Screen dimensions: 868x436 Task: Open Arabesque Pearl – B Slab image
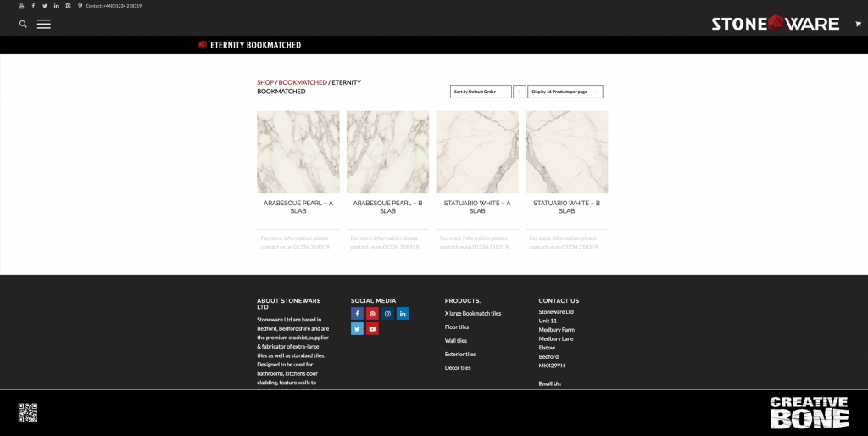(x=387, y=152)
